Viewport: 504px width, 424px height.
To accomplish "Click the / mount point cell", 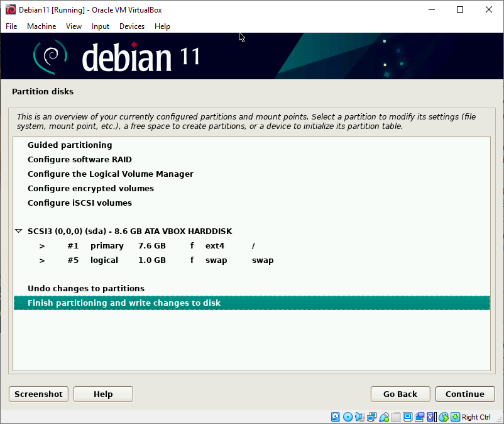I will click(x=253, y=246).
